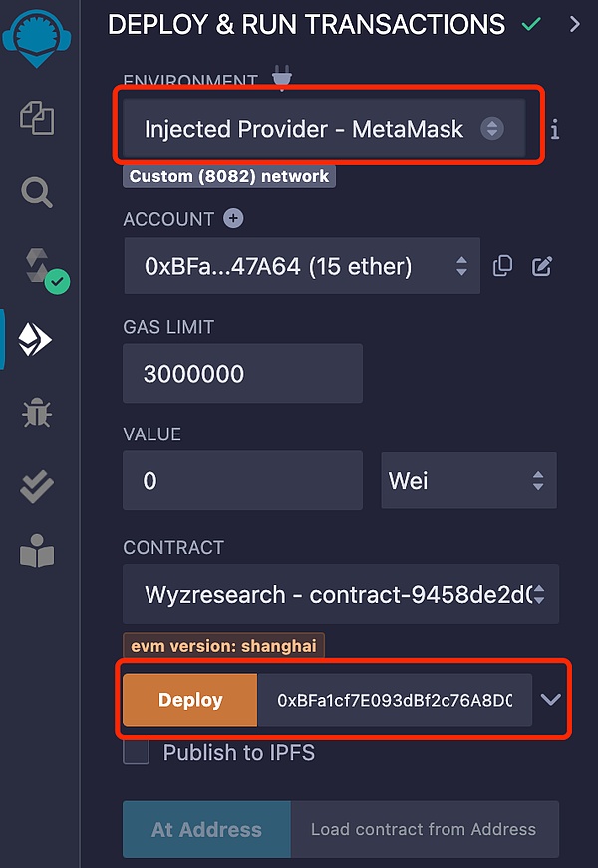Copy the account address to clipboard
The height and width of the screenshot is (868, 598).
pyautogui.click(x=503, y=265)
